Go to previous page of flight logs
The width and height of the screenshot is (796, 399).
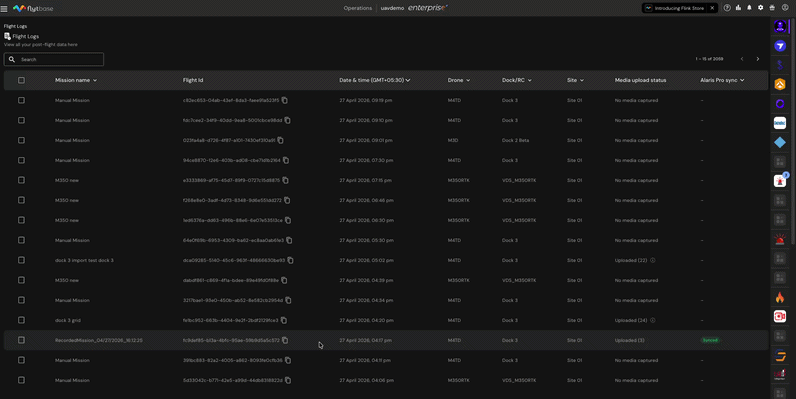(x=742, y=59)
